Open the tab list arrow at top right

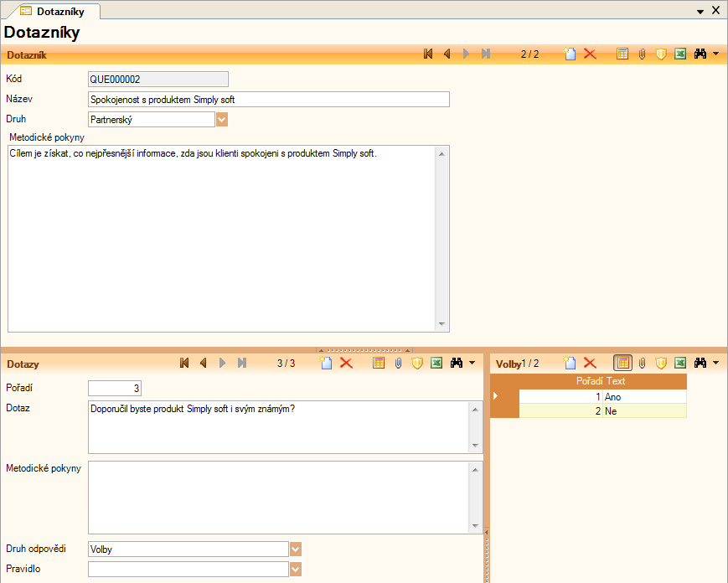coord(700,12)
